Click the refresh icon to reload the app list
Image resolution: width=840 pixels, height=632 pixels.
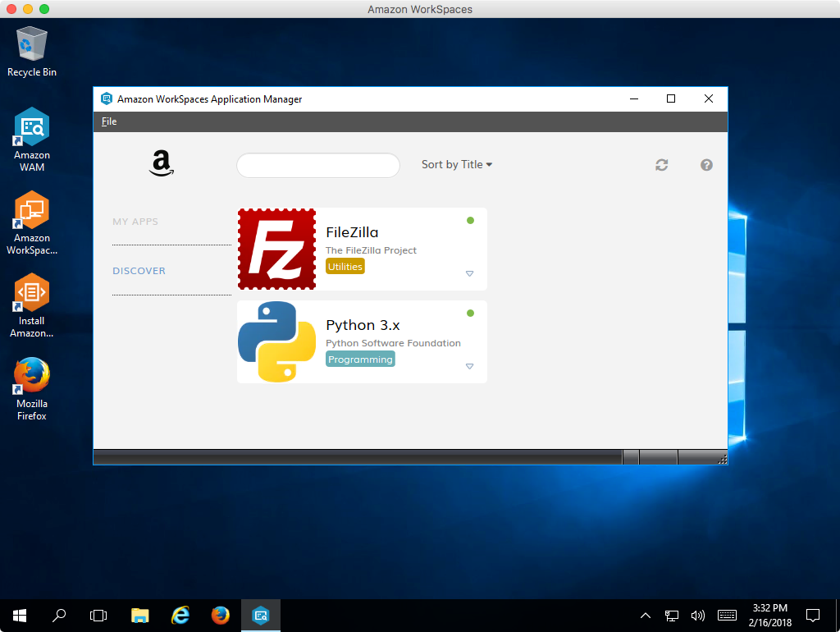(x=661, y=164)
